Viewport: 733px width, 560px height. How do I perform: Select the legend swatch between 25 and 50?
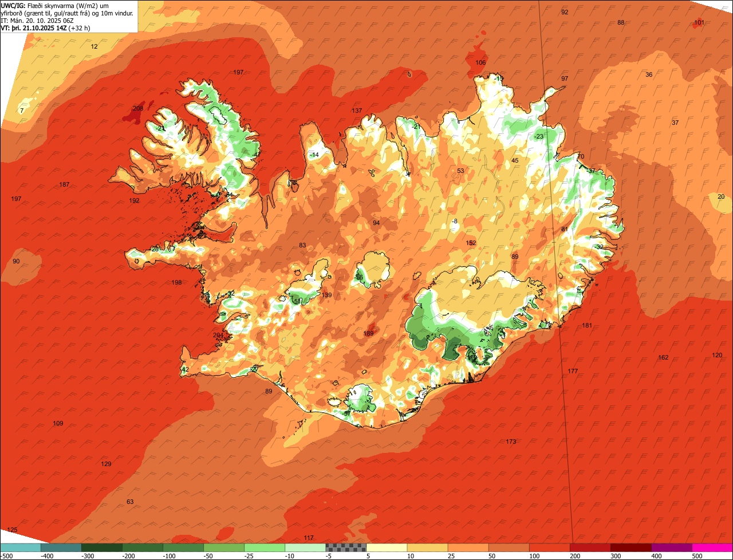point(468,547)
